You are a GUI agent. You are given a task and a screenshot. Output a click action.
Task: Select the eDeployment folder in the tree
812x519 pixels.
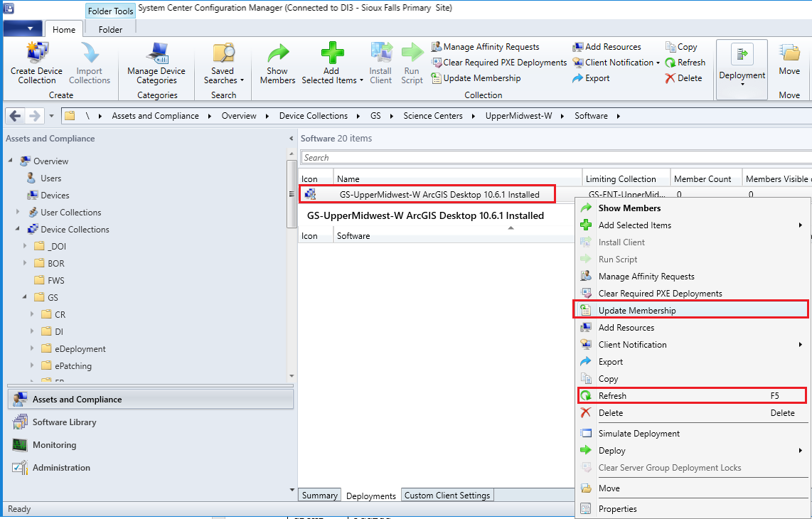pos(80,348)
